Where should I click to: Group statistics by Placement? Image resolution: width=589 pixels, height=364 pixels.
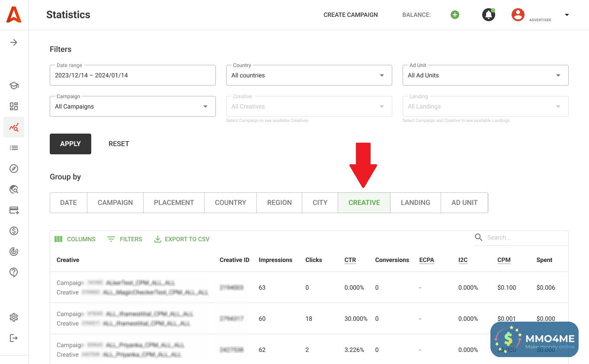click(x=174, y=203)
